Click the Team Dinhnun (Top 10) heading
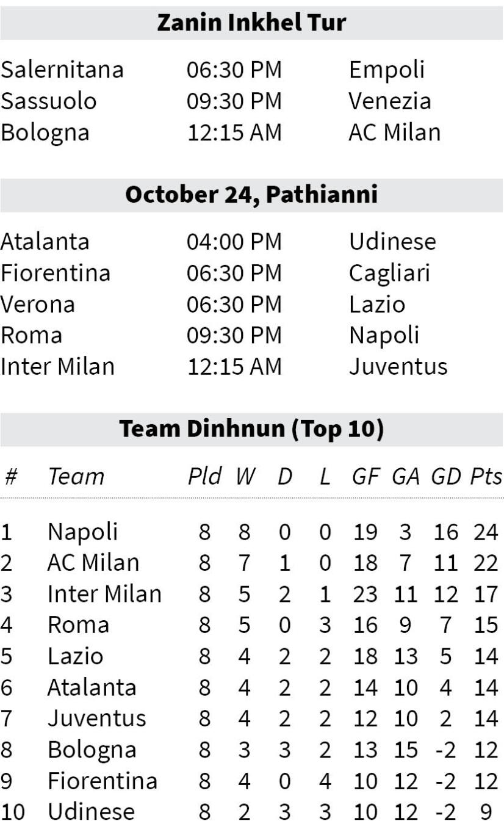504x832 pixels. coord(251,429)
